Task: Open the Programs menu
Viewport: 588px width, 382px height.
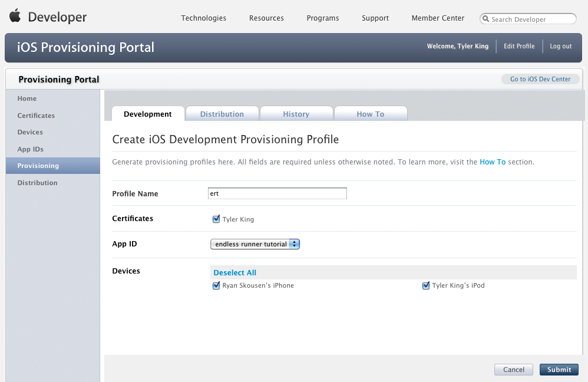Action: (323, 18)
